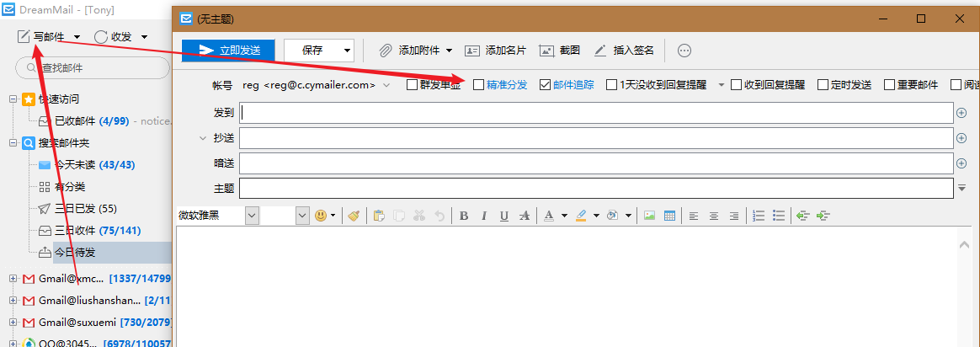Align text left
This screenshot has height=347, width=980.
pyautogui.click(x=693, y=216)
